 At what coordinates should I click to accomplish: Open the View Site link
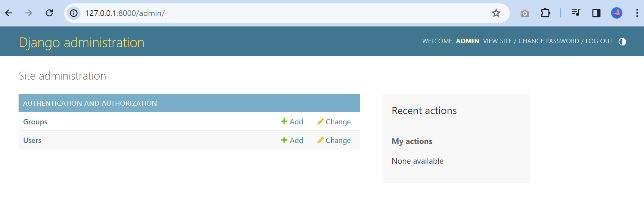tap(497, 41)
